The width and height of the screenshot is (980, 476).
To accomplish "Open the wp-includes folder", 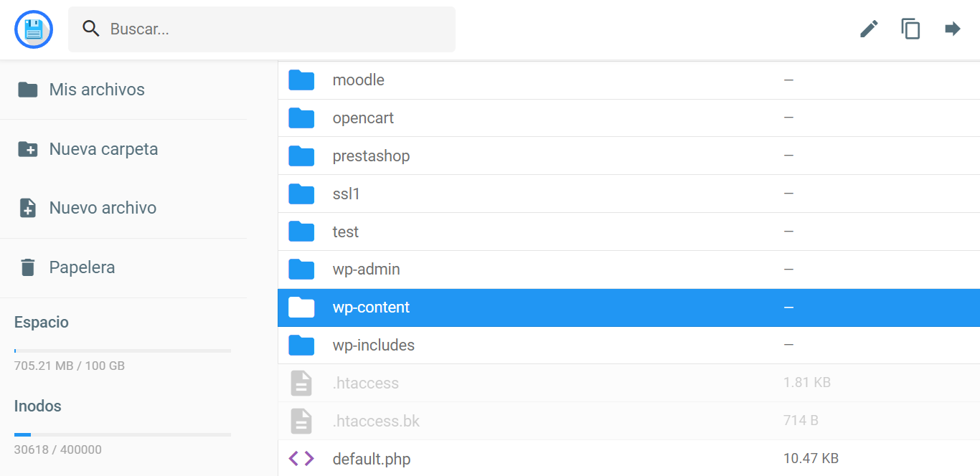I will coord(374,345).
